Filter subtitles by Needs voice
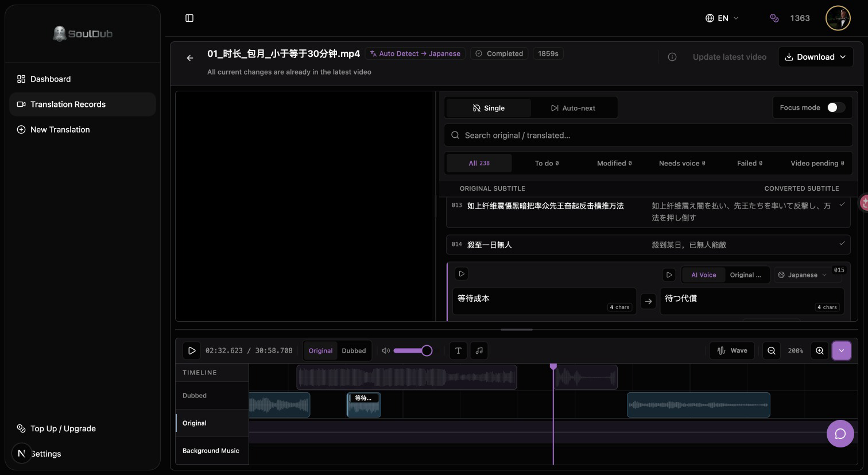The width and height of the screenshot is (868, 475). tap(682, 163)
